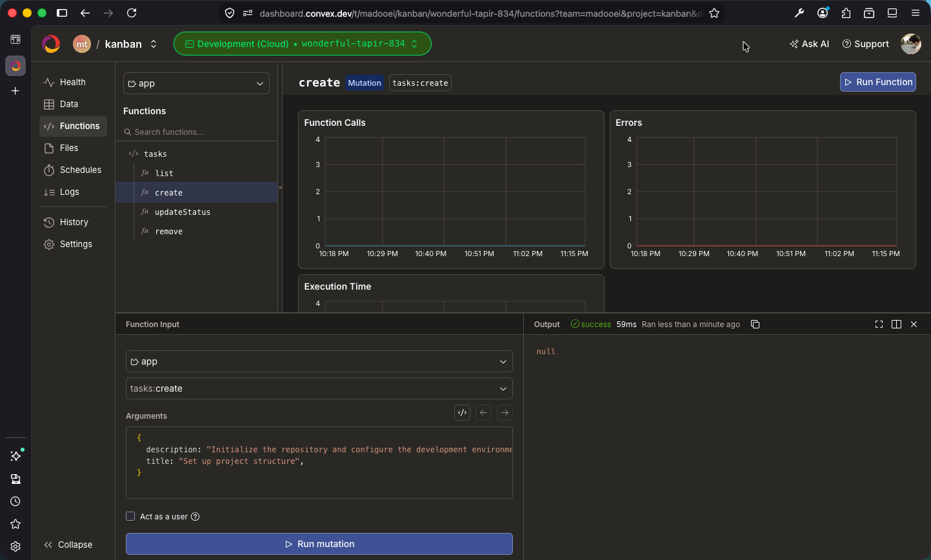This screenshot has height=560, width=931.
Task: Enable the Act as a user checkbox
Action: click(130, 516)
